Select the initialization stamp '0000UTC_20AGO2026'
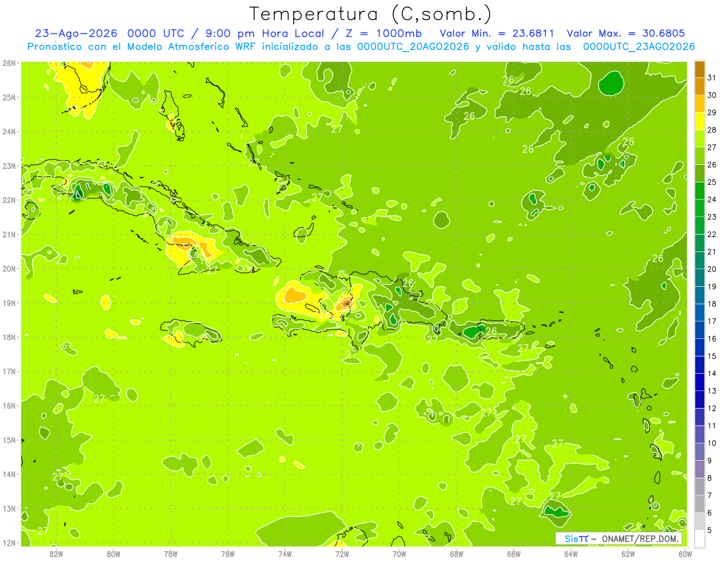This screenshot has height=562, width=728. coord(413,47)
